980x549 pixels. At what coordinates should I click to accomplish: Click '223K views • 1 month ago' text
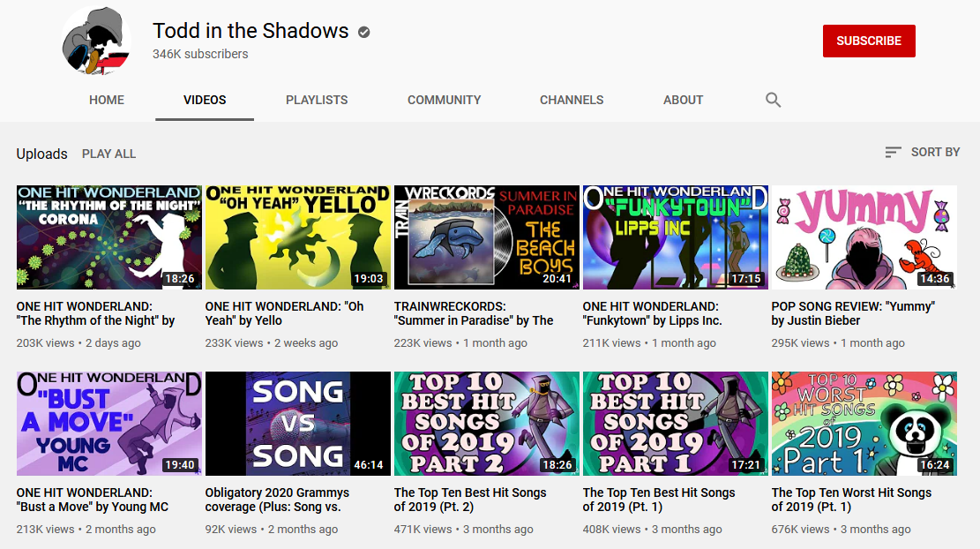460,342
